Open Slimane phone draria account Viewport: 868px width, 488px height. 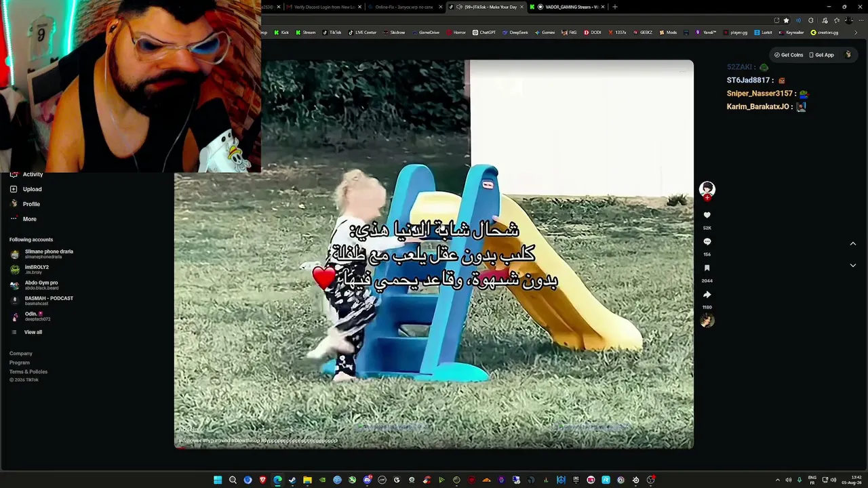[41, 254]
